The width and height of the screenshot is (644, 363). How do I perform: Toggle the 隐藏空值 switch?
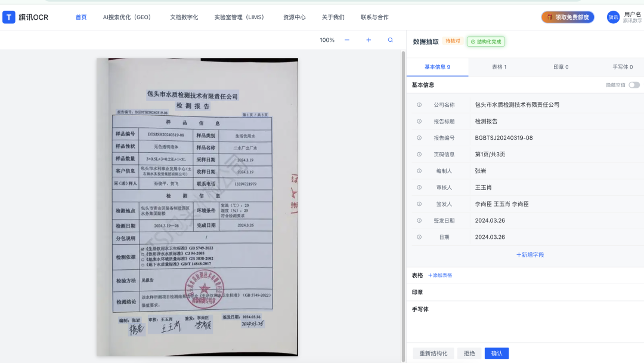pos(634,85)
